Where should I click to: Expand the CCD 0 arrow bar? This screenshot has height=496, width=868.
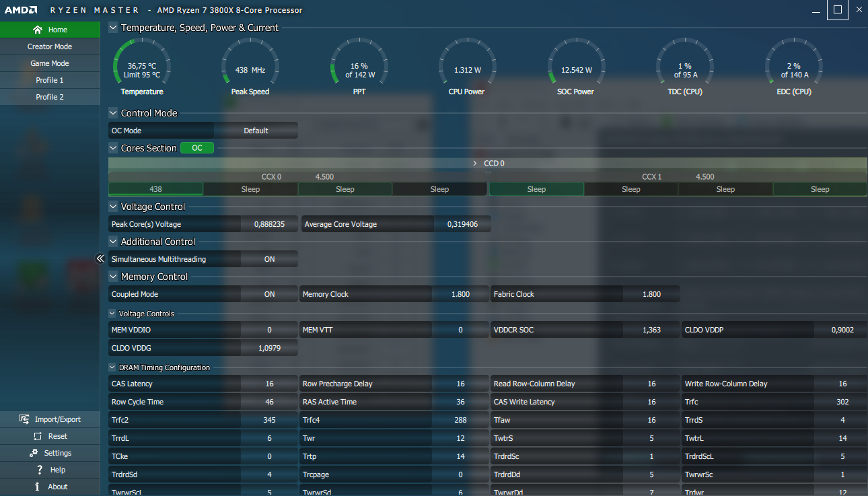(488, 164)
